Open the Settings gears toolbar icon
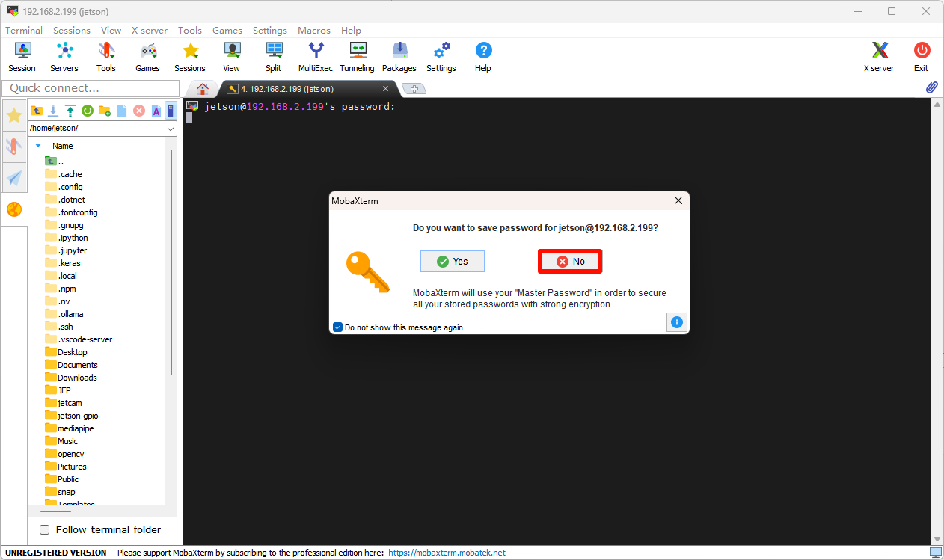 441,57
